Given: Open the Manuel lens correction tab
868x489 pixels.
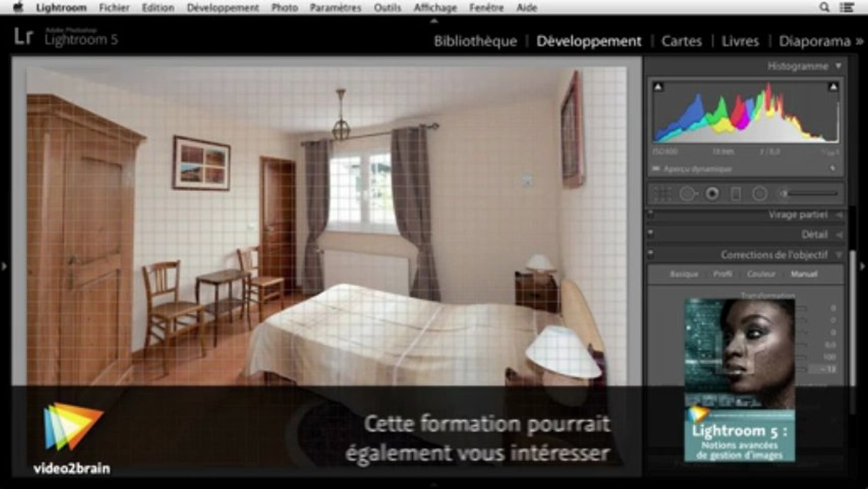Looking at the screenshot, I should click(804, 274).
